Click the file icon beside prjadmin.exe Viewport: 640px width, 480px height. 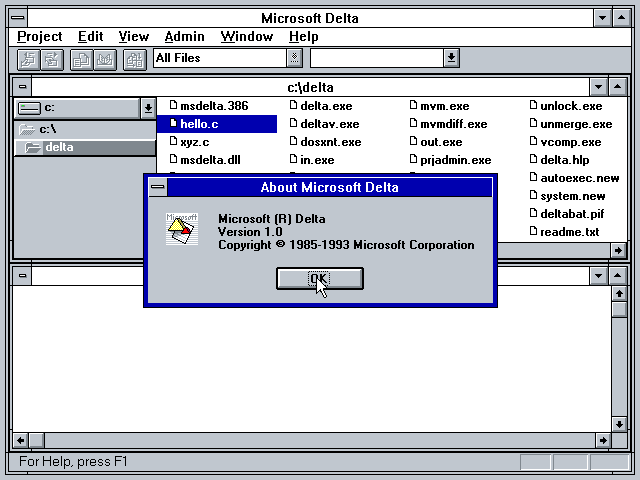(x=413, y=159)
